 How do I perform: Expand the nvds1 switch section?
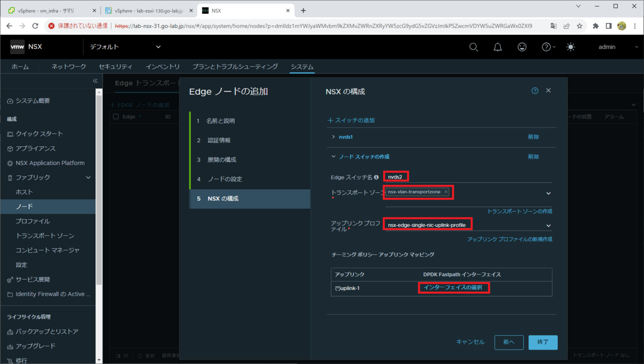coord(333,137)
